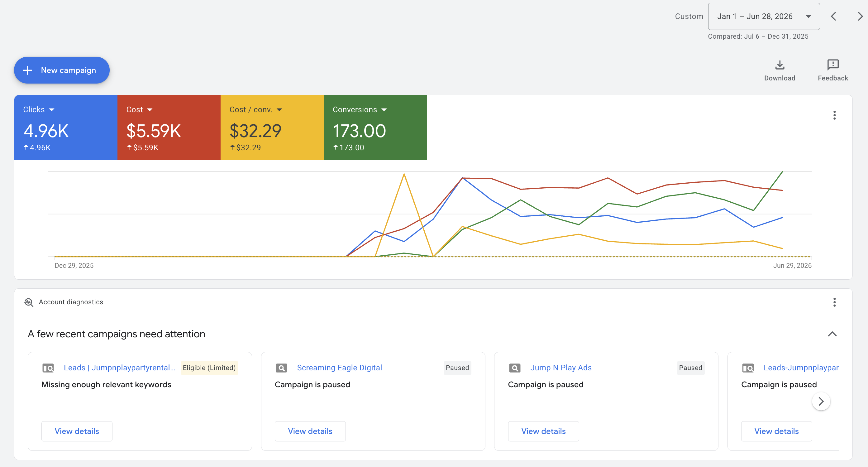Click the Eligible (Limited) status badge
The width and height of the screenshot is (868, 467).
[x=209, y=368]
